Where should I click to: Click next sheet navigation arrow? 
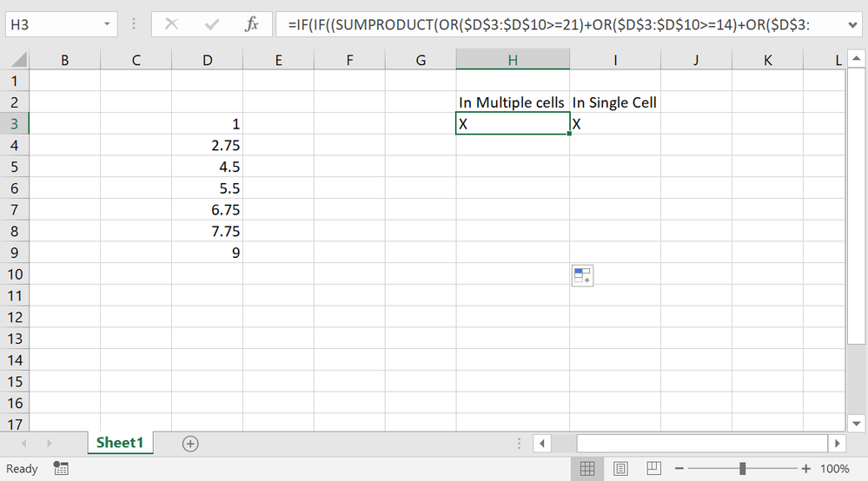coord(50,444)
